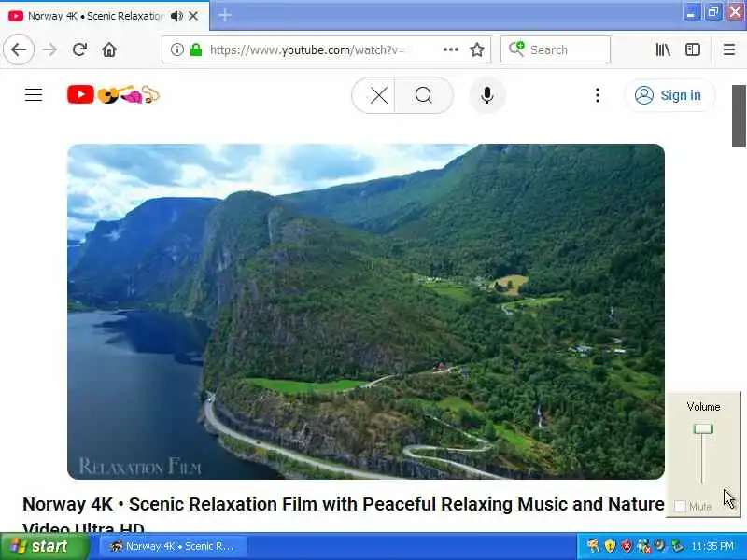This screenshot has height=560, width=747.
Task: Bookmark this page with the star icon
Action: 477,49
